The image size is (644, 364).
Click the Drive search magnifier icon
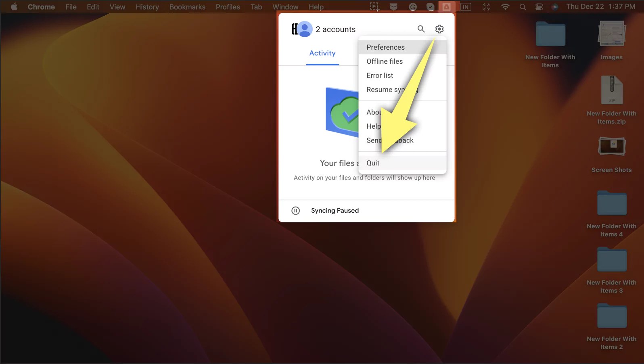tap(421, 29)
